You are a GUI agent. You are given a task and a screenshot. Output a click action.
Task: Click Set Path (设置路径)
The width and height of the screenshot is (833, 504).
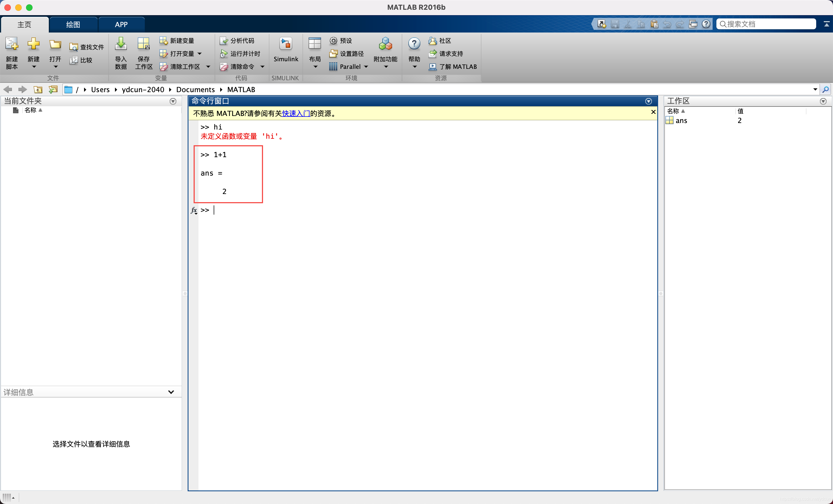tap(347, 54)
